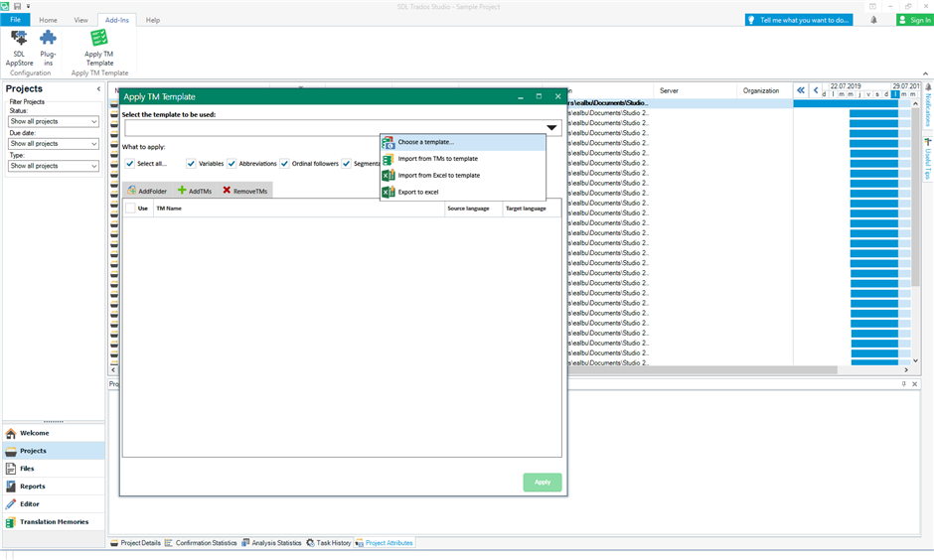
Task: Open the Task History tab
Action: point(329,543)
